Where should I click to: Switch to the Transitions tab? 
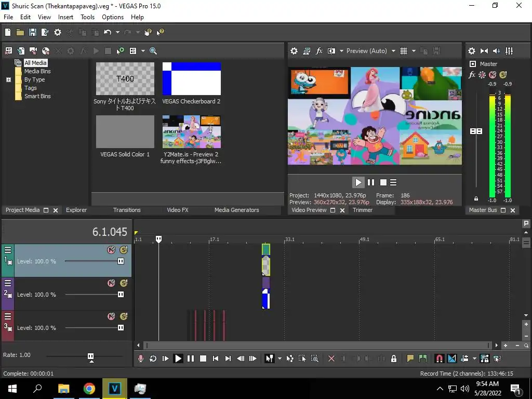(127, 210)
